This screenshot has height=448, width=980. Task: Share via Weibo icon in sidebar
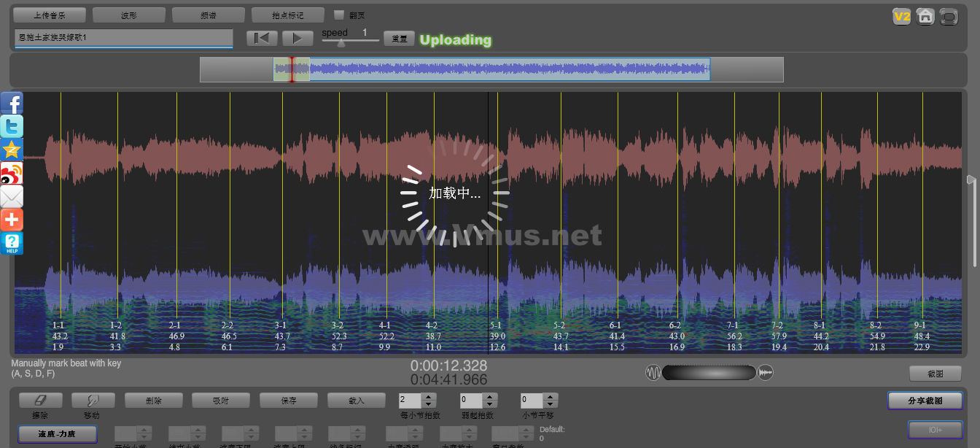(x=12, y=173)
